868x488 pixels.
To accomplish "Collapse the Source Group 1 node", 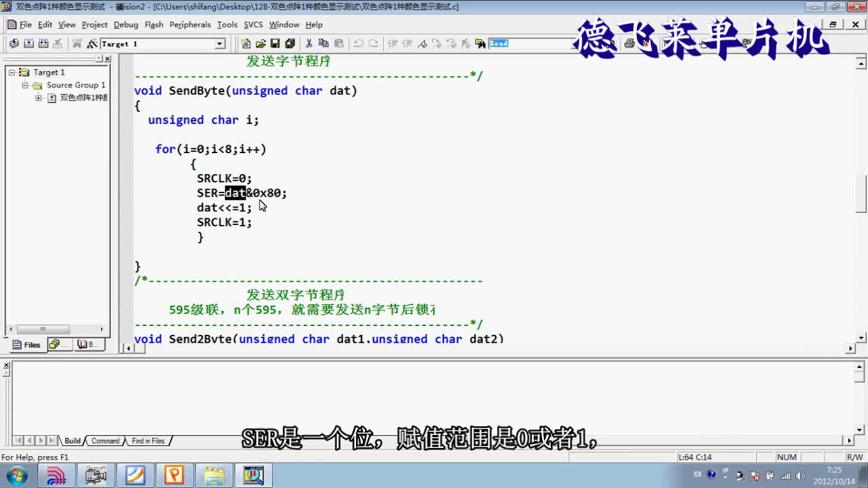I will click(x=25, y=85).
